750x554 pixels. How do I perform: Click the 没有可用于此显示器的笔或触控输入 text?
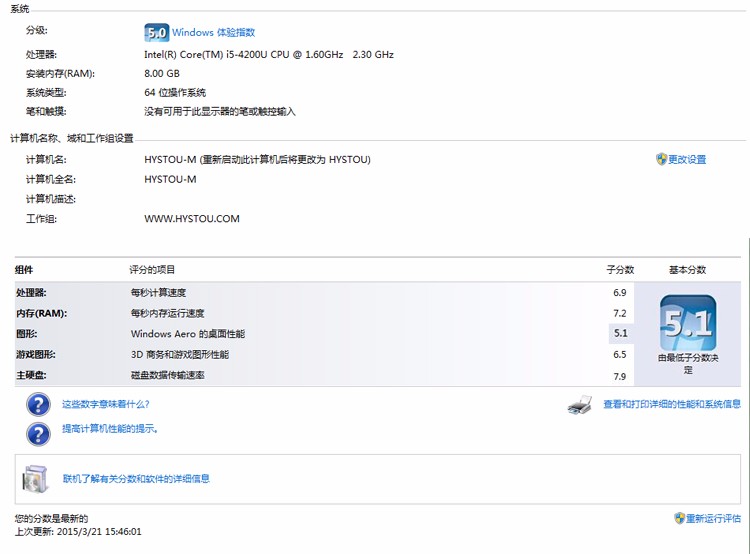click(220, 111)
